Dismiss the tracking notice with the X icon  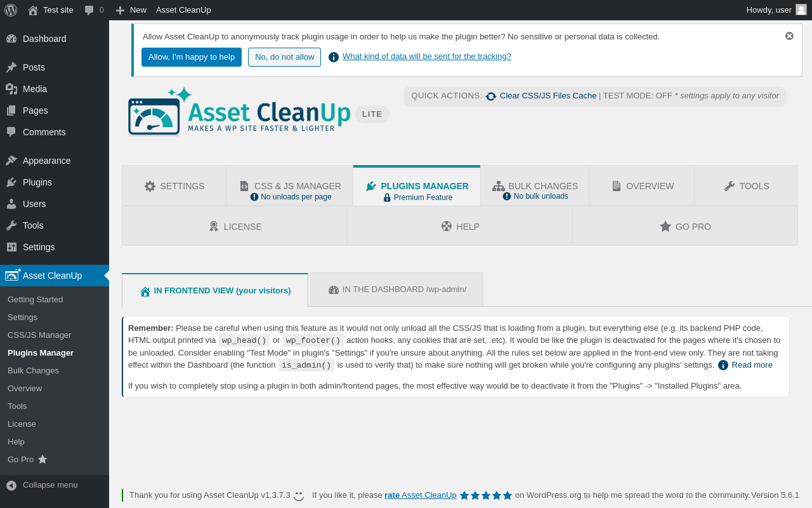(x=789, y=36)
